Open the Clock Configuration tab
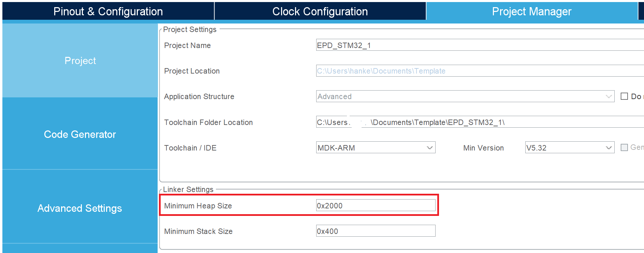 coord(320,12)
